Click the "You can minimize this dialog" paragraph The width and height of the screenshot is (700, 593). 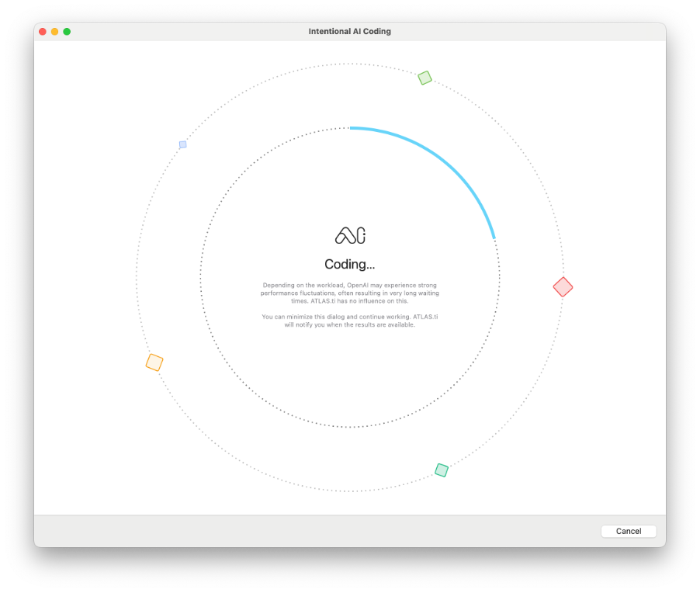(349, 321)
